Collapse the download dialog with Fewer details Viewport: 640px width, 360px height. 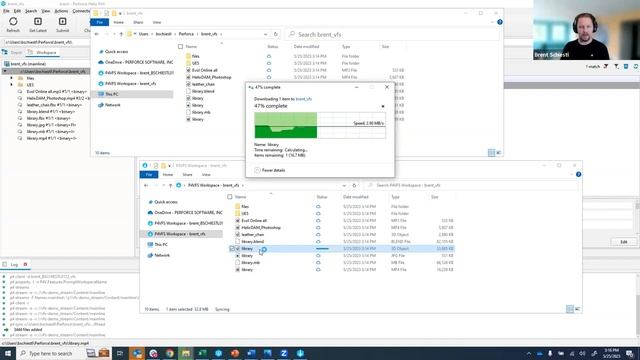coord(270,170)
